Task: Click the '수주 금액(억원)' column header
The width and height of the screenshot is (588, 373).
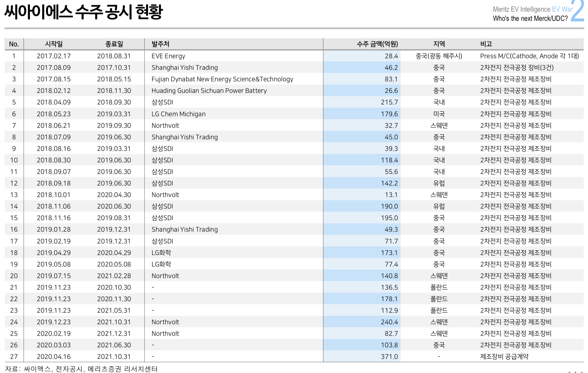Action: coord(377,44)
